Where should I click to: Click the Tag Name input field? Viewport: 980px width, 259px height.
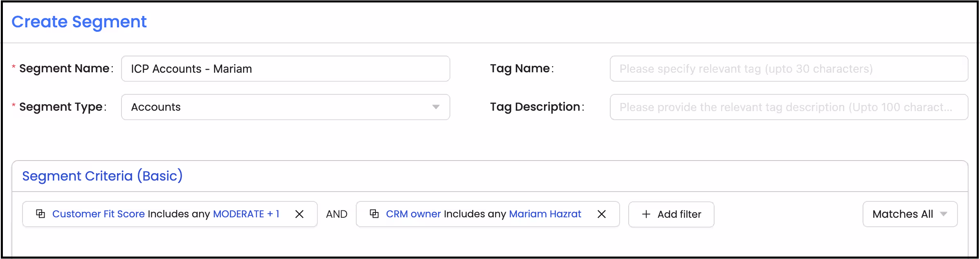point(789,69)
